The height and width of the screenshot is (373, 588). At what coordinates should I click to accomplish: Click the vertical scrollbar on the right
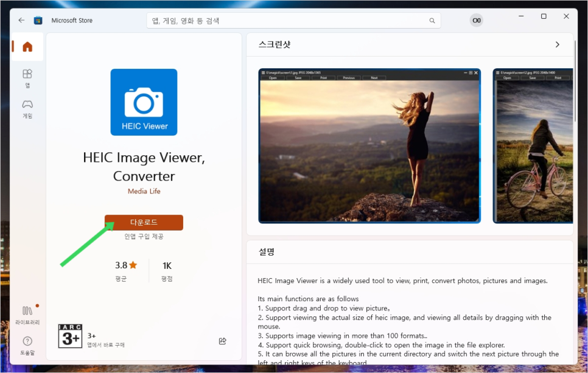tap(575, 81)
